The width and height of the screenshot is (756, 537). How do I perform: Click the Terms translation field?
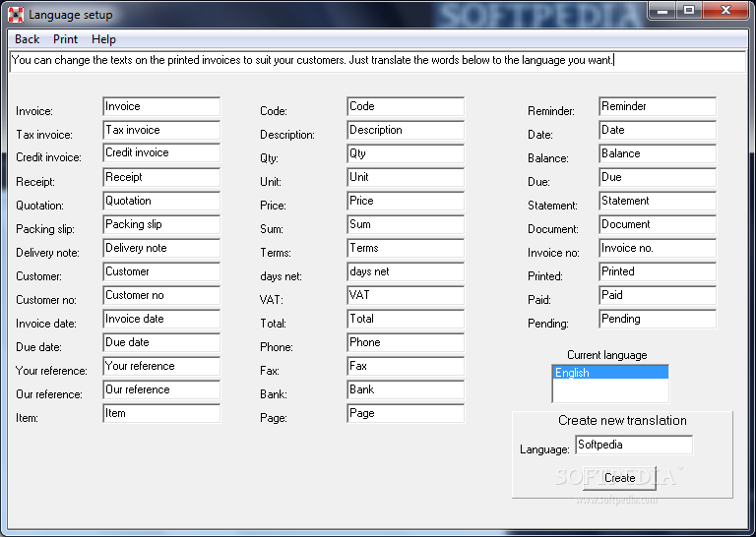[x=406, y=248]
